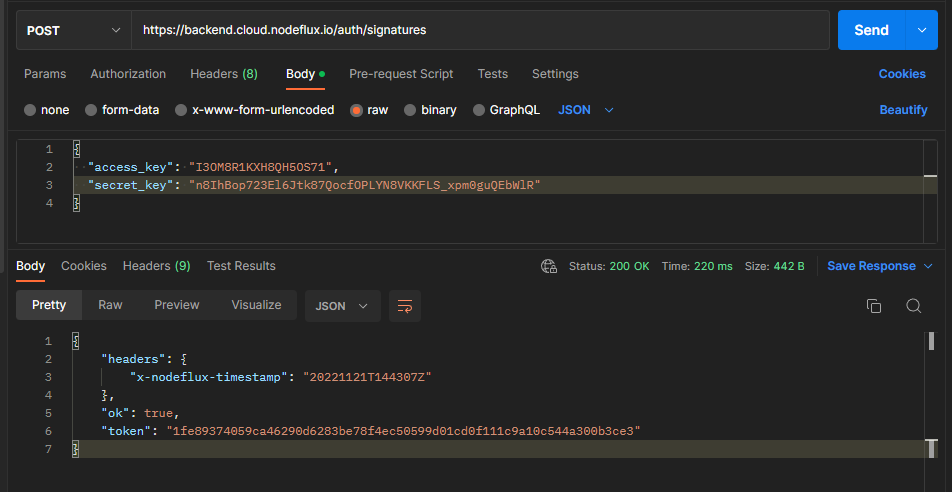Click the request body editor scrollbar
Viewport: 952px width, 492px height.
coord(930,191)
